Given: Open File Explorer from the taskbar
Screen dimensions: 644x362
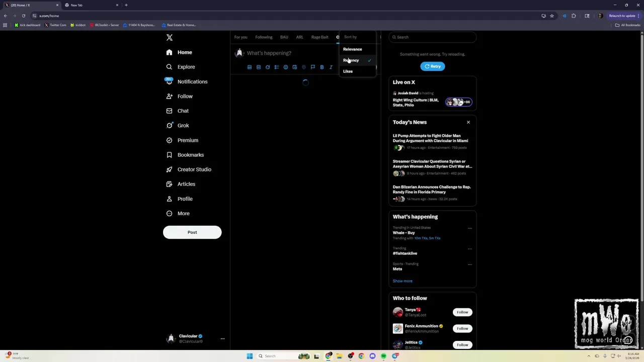Looking at the screenshot, I should tap(339, 356).
